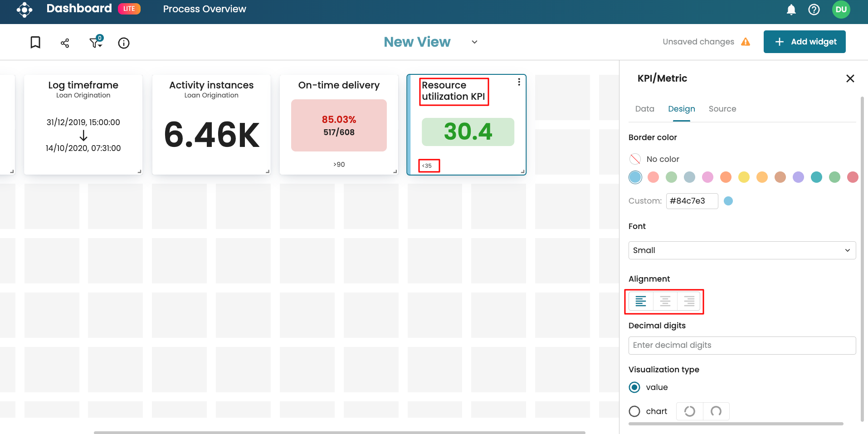Screen dimensions: 868x434
Task: Open the help question mark icon
Action: [x=814, y=10]
